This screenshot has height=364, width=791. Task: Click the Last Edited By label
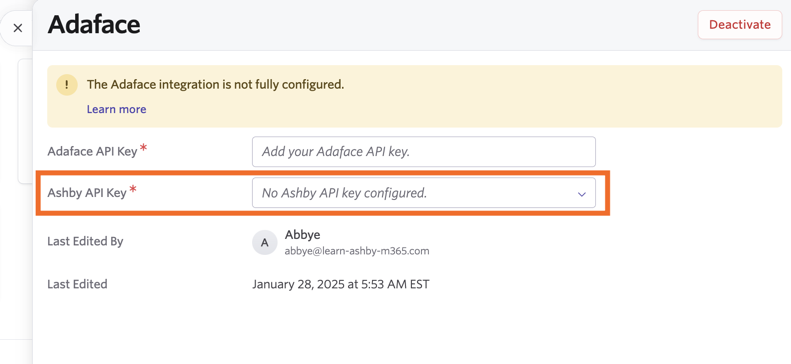(x=85, y=241)
